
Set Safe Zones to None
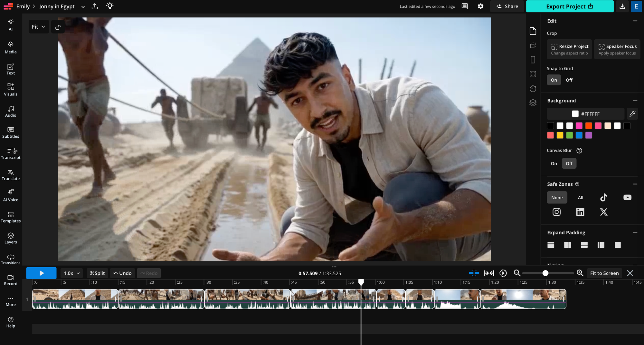[x=557, y=198]
